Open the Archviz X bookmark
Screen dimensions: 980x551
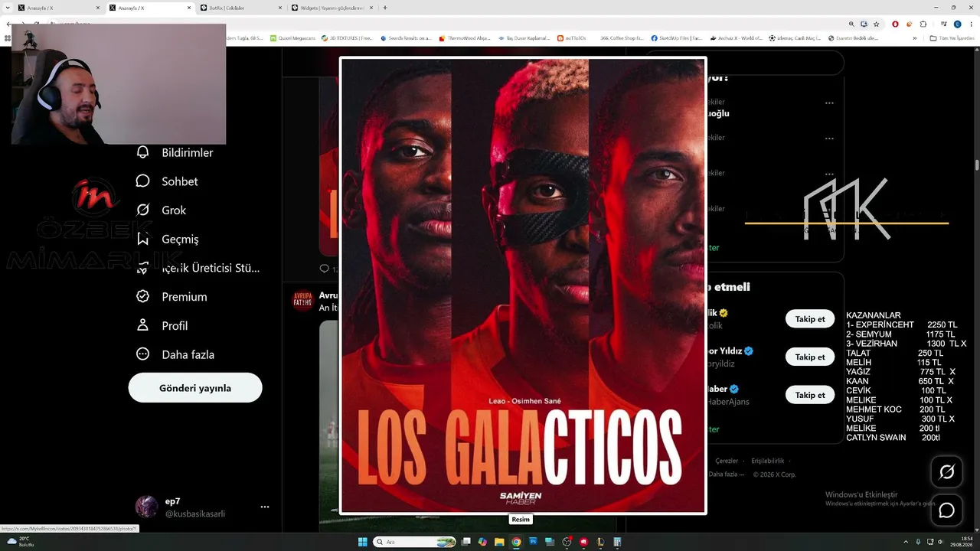(736, 38)
